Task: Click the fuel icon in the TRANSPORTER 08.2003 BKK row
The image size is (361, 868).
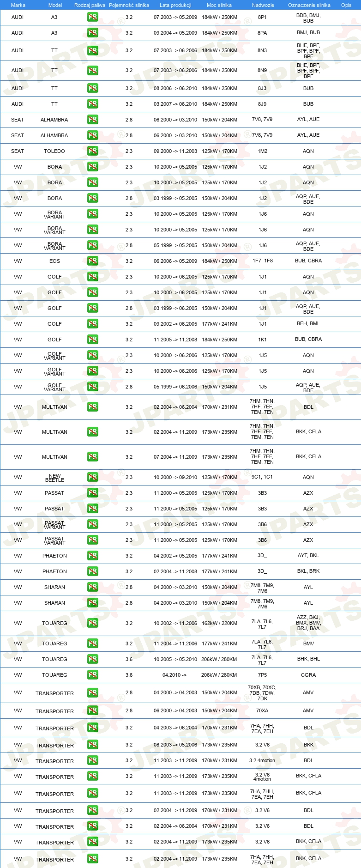Action: pyautogui.click(x=93, y=745)
